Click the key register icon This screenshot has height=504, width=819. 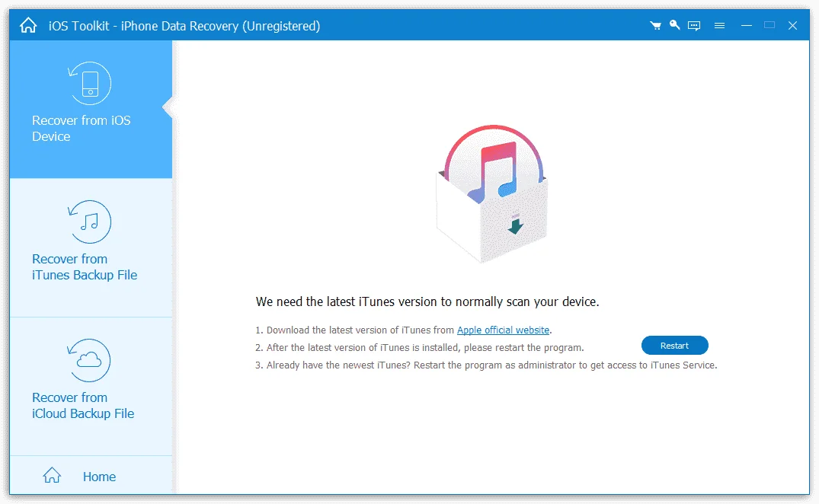[674, 24]
